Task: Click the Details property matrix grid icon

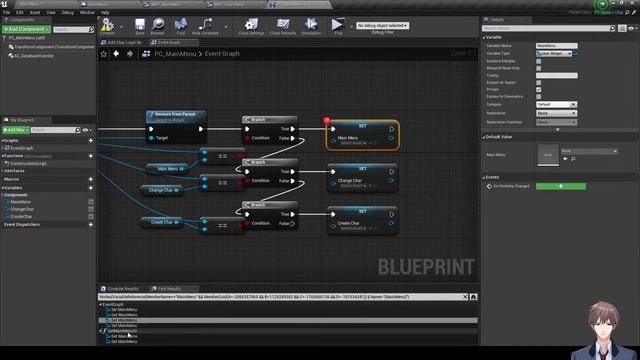Action: coord(622,28)
